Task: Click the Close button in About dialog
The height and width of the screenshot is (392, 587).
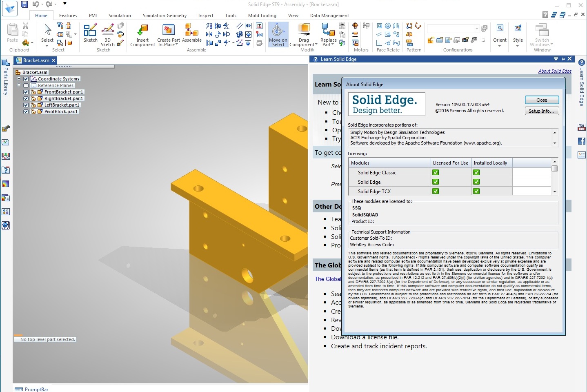Action: (542, 100)
